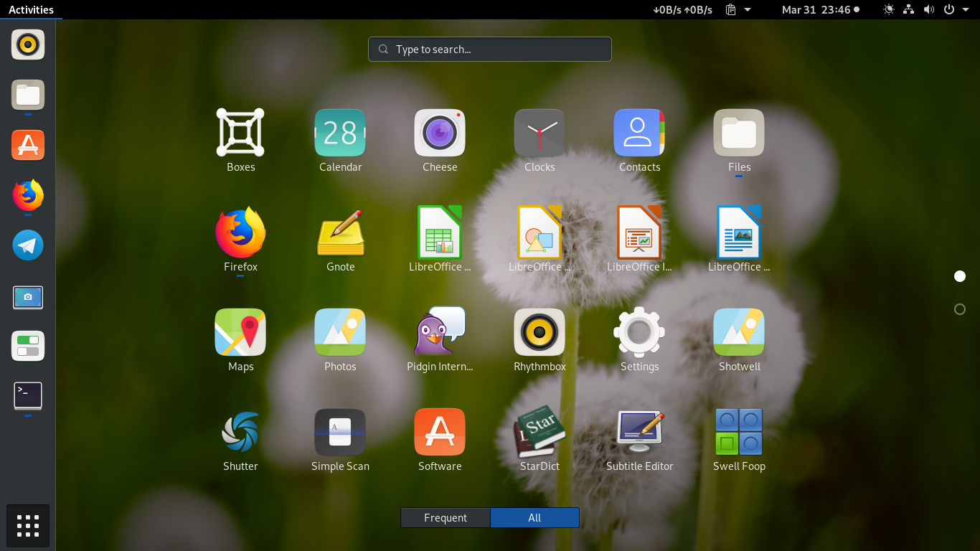Open LibreOffice Writer document icon

739,232
